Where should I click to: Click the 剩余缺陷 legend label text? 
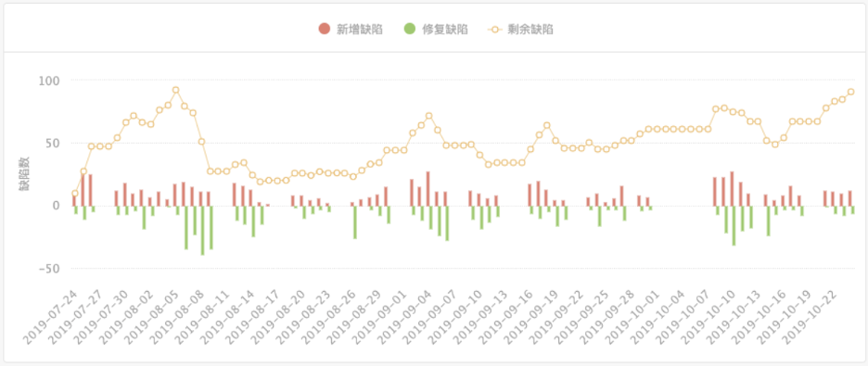click(530, 30)
